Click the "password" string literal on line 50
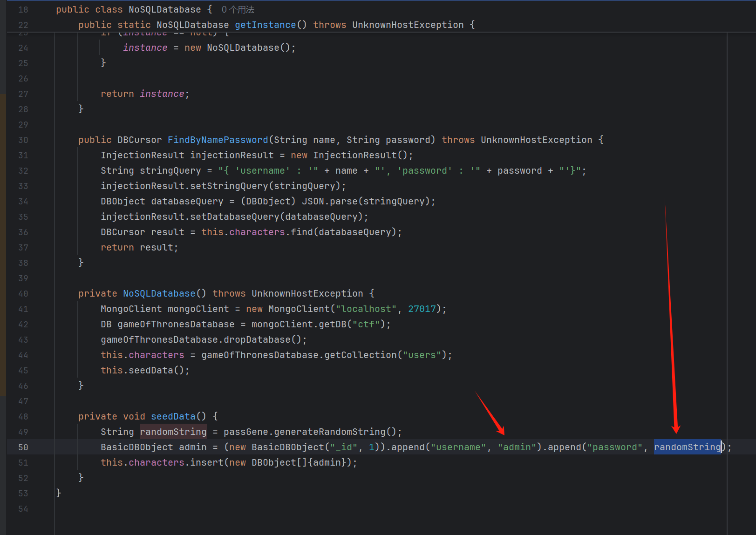The height and width of the screenshot is (535, 756). [614, 447]
